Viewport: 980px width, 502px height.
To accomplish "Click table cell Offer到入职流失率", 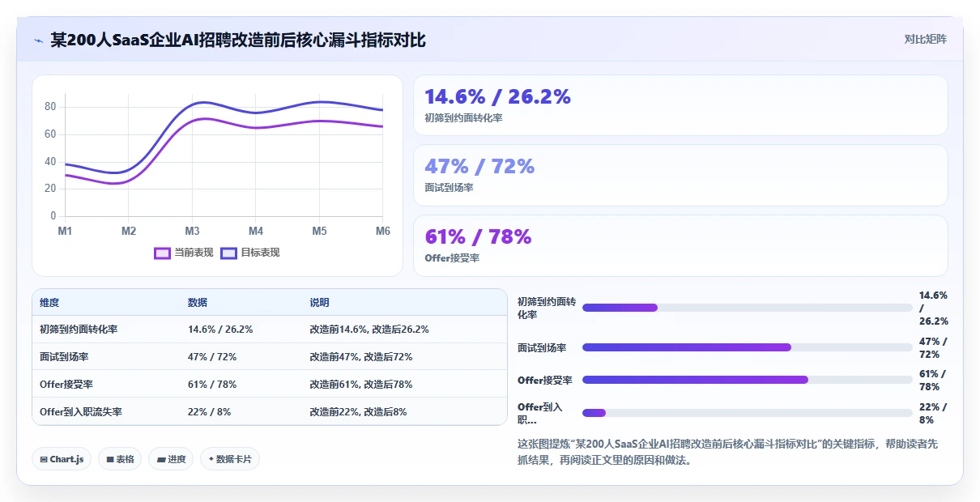I will pos(81,411).
